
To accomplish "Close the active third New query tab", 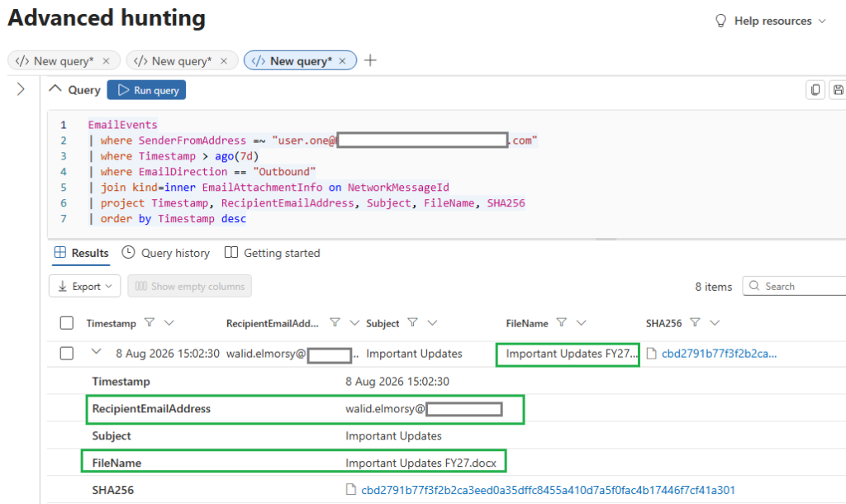I will click(342, 61).
